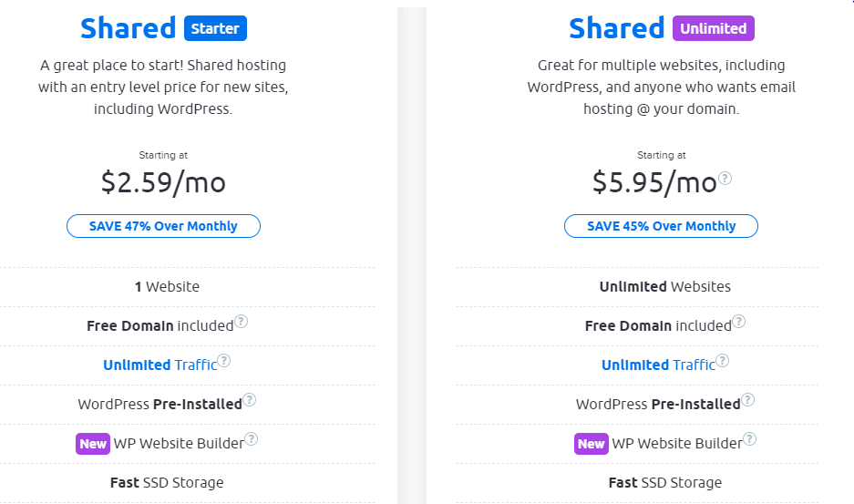Open Starter plan Unlimited Traffic help tooltip
Viewport: 854px width, 504px height.
(x=224, y=361)
